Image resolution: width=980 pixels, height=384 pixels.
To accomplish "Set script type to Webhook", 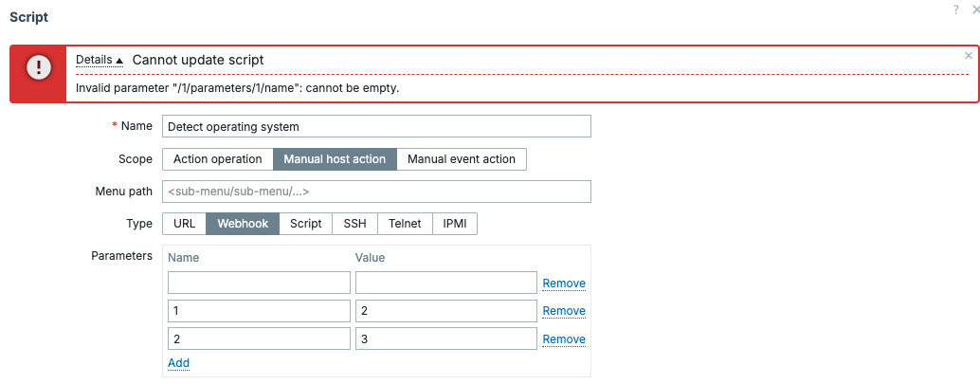I will tap(243, 224).
